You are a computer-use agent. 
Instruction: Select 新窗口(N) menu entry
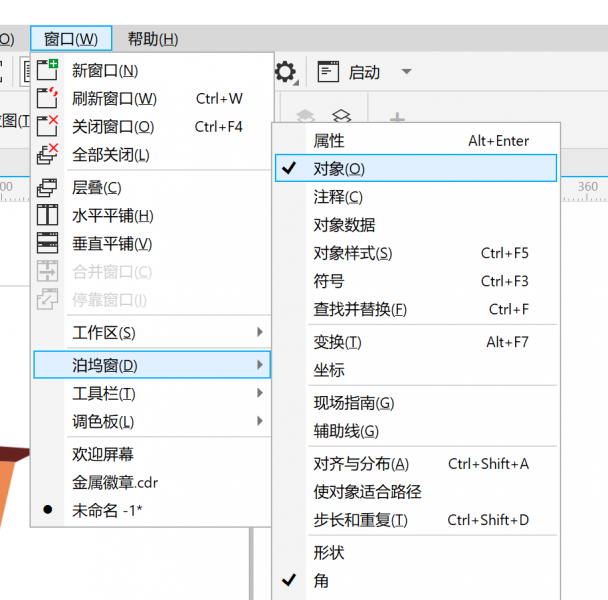coord(152,70)
